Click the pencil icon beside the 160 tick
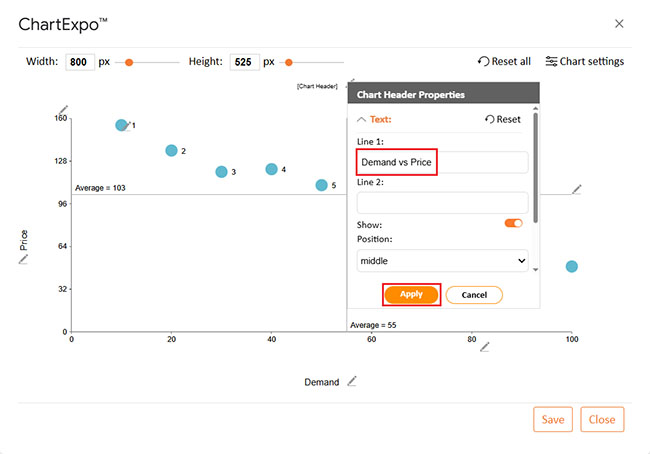The width and height of the screenshot is (650, 454). click(63, 110)
